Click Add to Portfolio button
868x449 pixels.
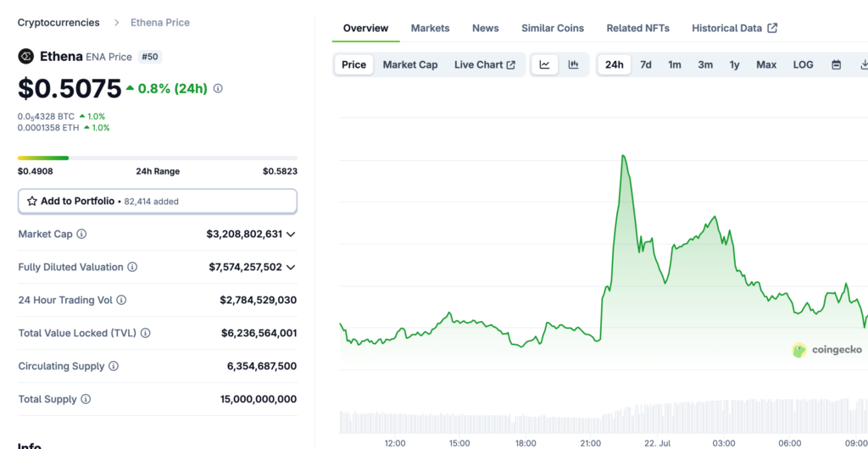158,201
